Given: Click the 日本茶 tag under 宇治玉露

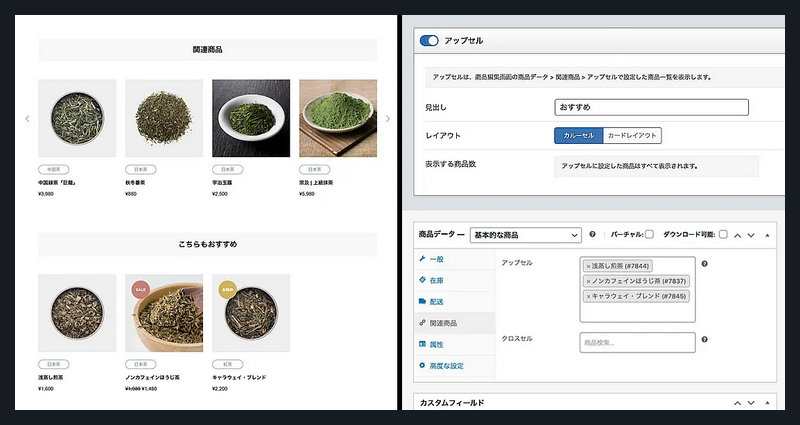Looking at the screenshot, I should tap(228, 169).
